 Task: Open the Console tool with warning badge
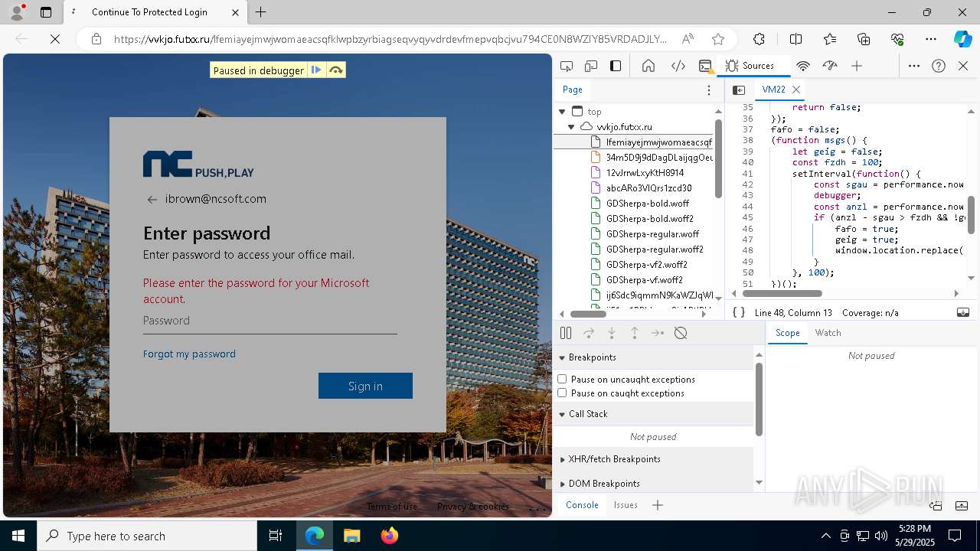706,66
